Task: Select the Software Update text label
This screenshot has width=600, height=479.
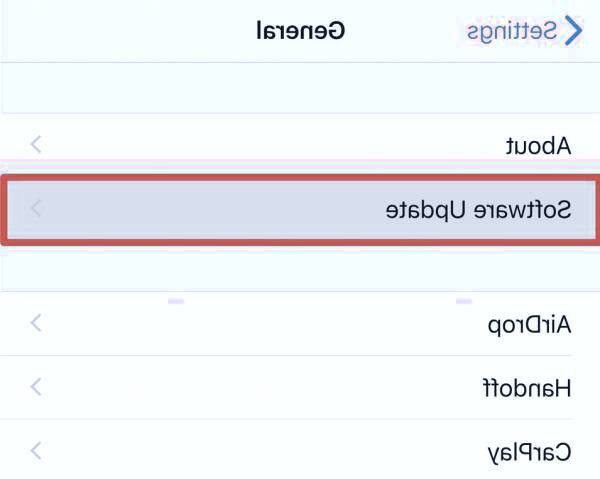Action: [479, 210]
